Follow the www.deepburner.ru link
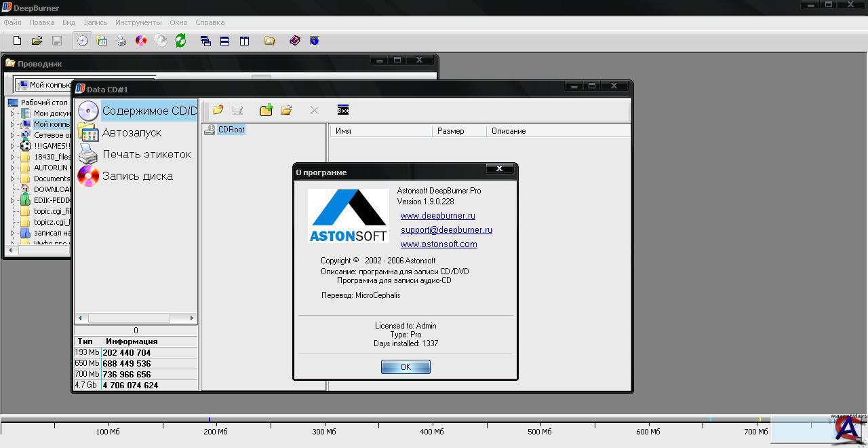 [x=437, y=216]
